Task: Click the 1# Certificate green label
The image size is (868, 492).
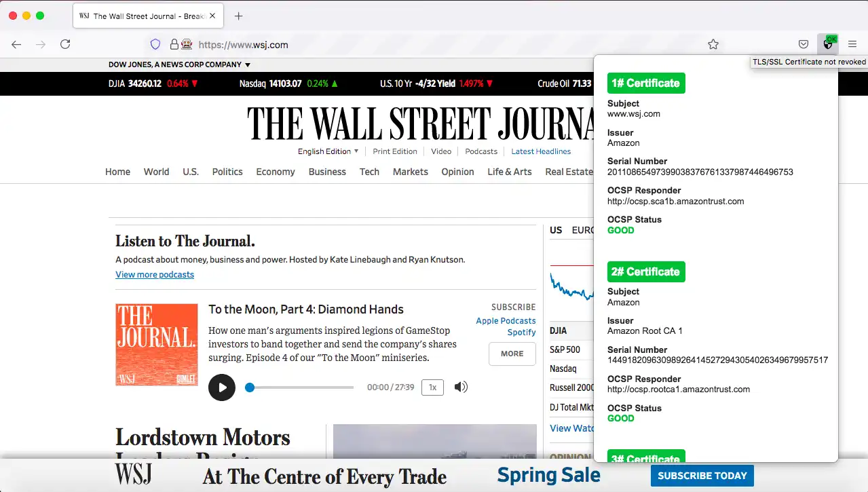Action: point(646,83)
